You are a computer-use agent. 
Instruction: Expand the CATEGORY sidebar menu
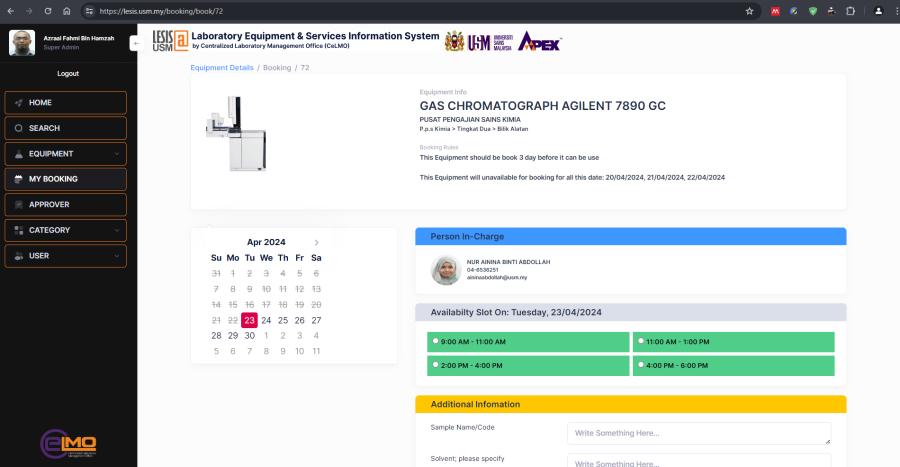pyautogui.click(x=65, y=230)
